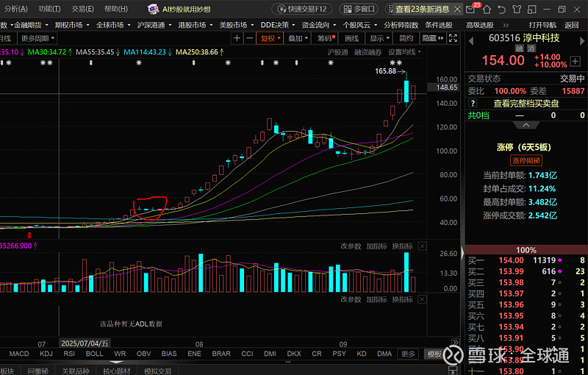Click 换指标 on the ADL panel
Image resolution: width=588 pixels, height=375 pixels.
402,299
